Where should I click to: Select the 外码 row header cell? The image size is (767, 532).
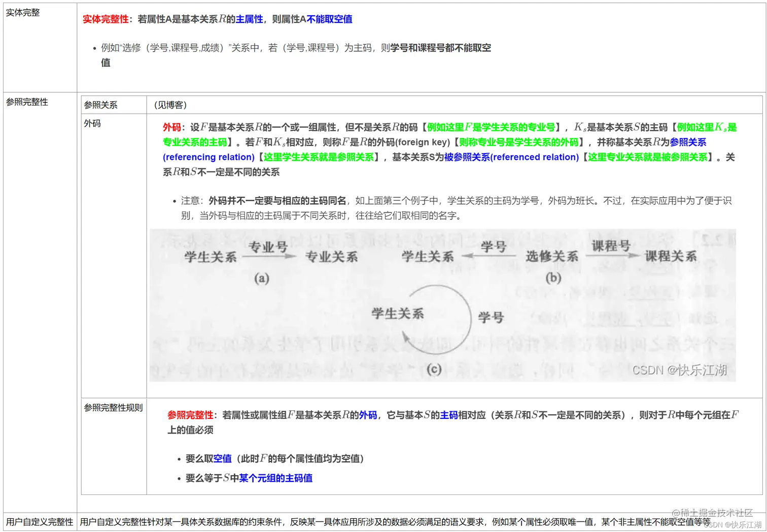(x=92, y=123)
